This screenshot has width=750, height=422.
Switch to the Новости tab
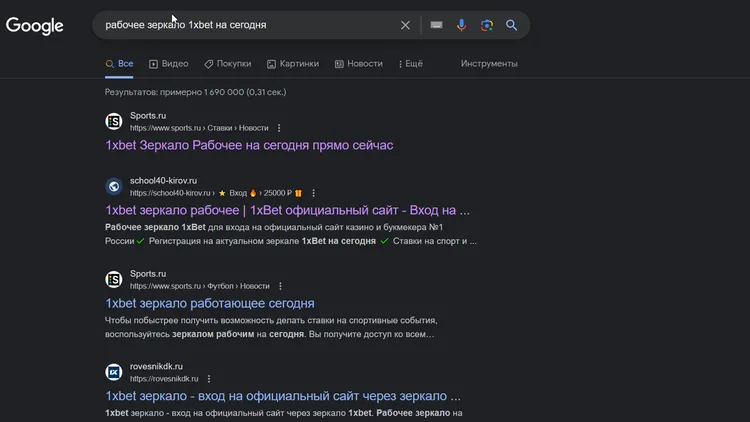[359, 64]
